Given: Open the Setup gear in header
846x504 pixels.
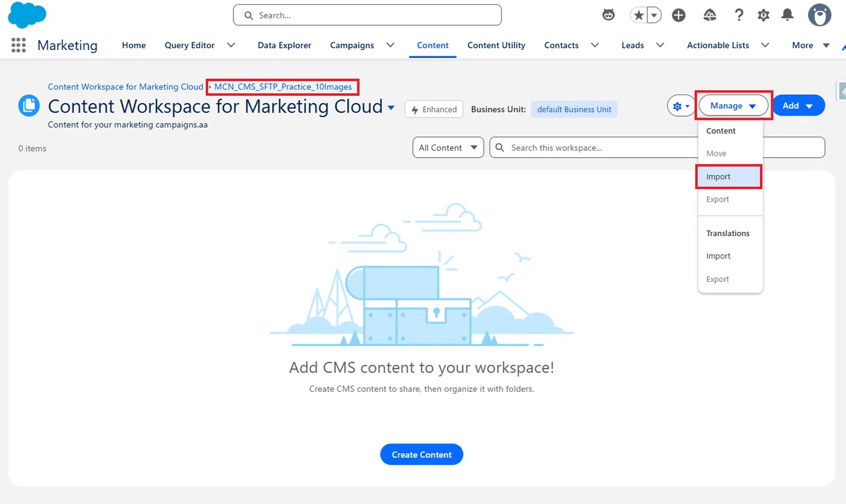Looking at the screenshot, I should coord(764,15).
